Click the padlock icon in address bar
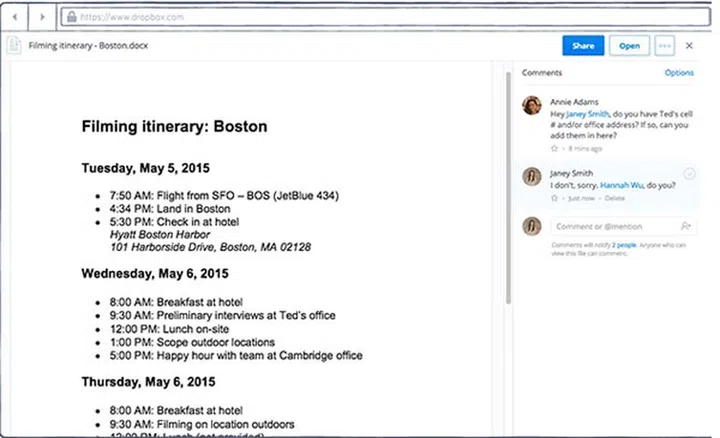The height and width of the screenshot is (438, 720). click(x=71, y=17)
